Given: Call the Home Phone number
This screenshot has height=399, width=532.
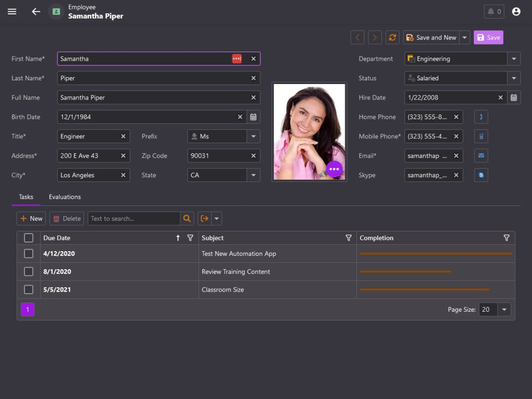Looking at the screenshot, I should point(481,117).
